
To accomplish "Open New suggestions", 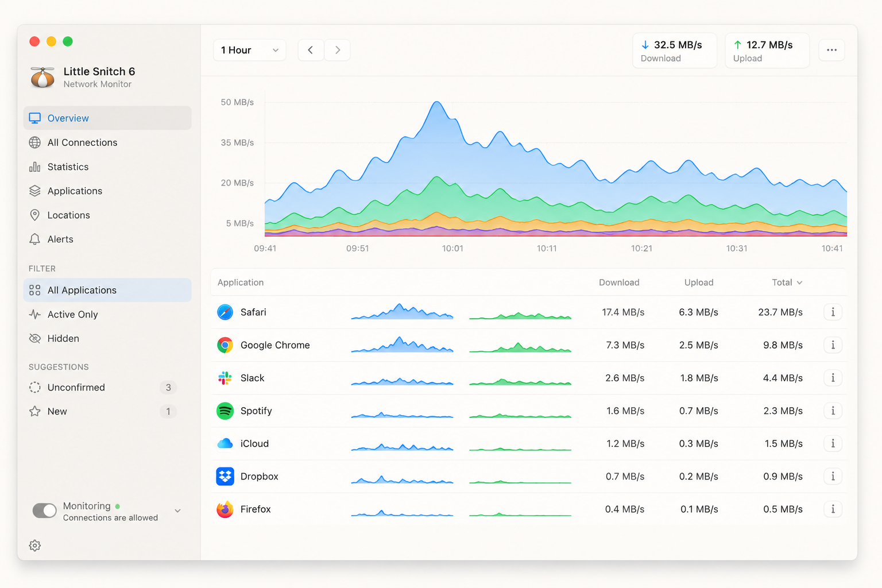I will 107,411.
